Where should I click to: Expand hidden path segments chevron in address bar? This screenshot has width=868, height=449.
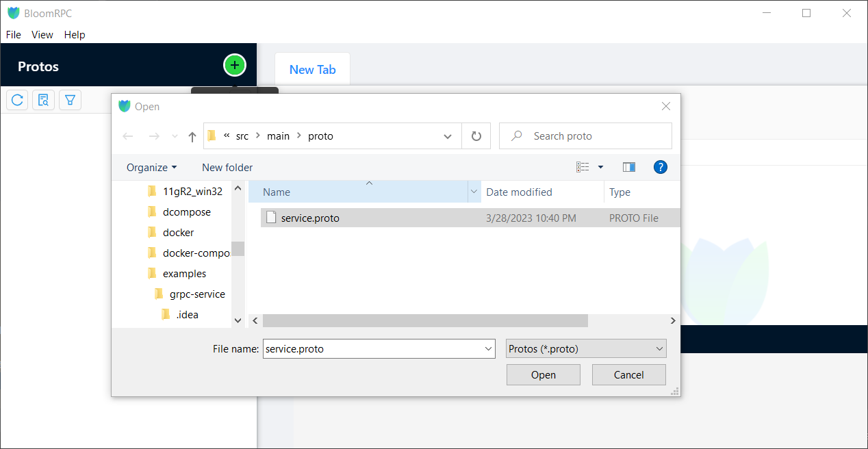[x=227, y=136]
